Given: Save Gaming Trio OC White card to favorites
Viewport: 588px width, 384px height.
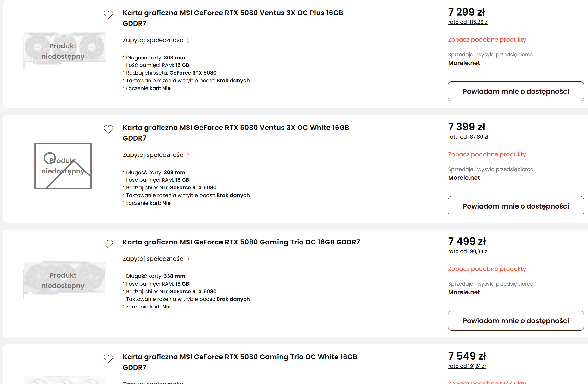Looking at the screenshot, I should pyautogui.click(x=108, y=358).
